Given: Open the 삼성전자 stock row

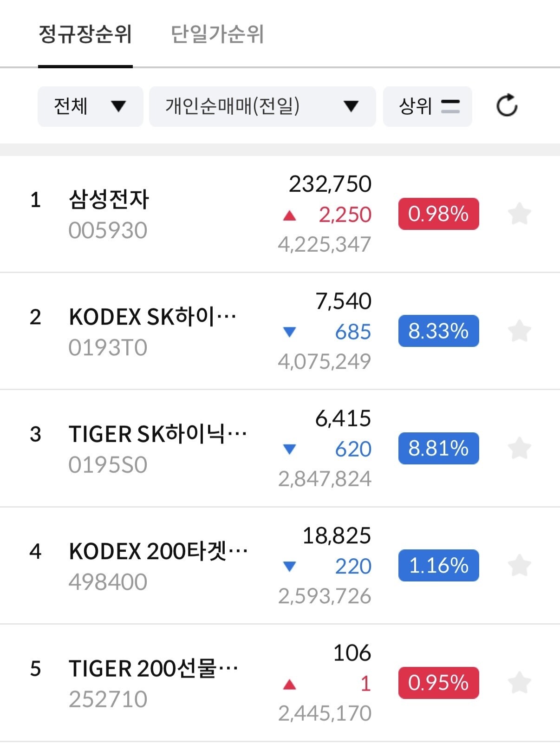Looking at the screenshot, I should [280, 214].
